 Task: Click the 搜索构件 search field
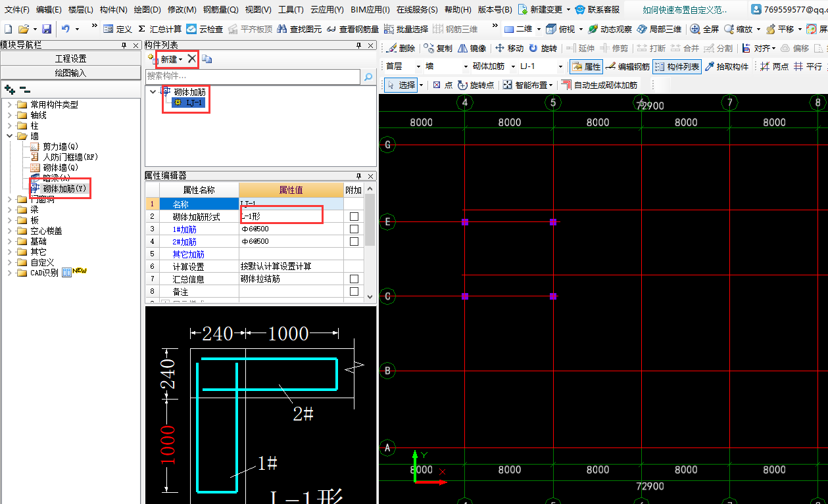[253, 77]
